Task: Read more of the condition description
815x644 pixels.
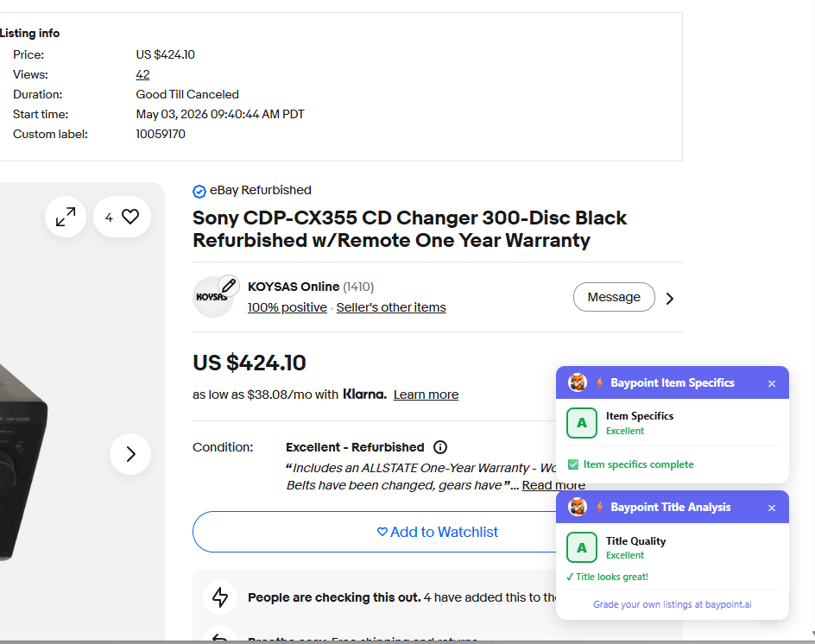Action: point(553,485)
